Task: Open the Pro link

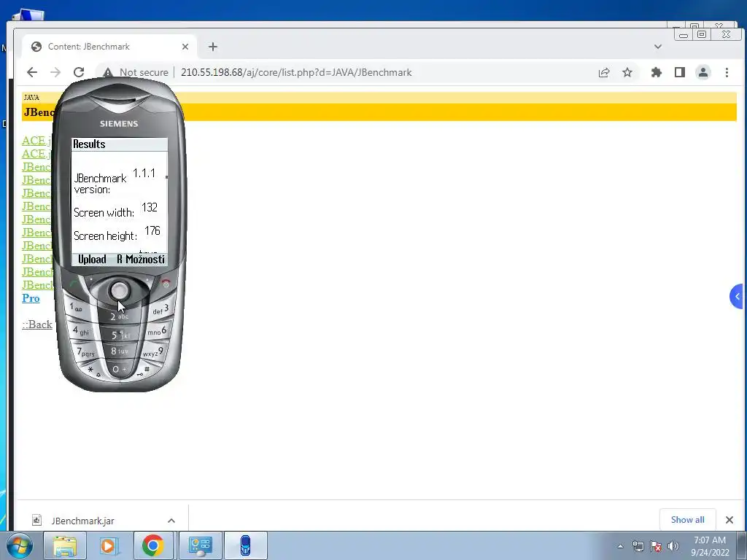Action: pos(31,298)
